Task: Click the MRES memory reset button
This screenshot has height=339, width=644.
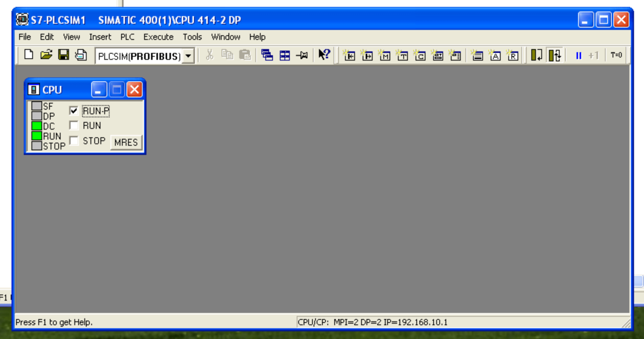Action: pyautogui.click(x=126, y=142)
